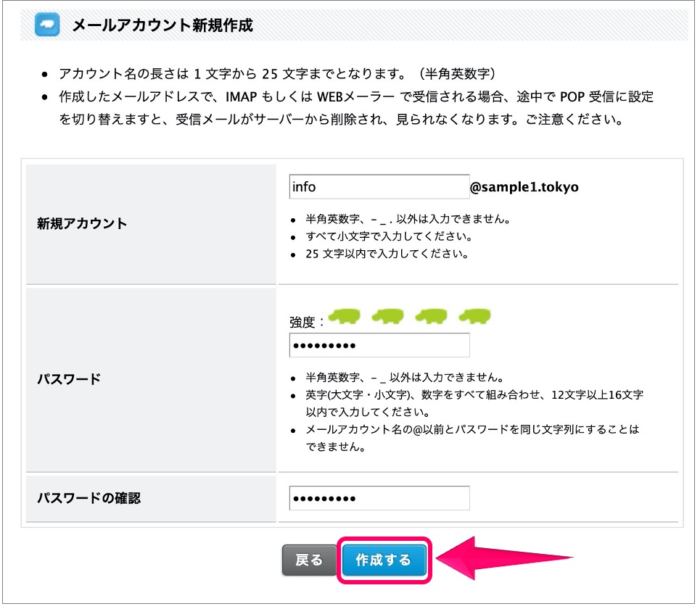700x609 pixels.
Task: Click the first green hippo strength icon
Action: [x=344, y=316]
